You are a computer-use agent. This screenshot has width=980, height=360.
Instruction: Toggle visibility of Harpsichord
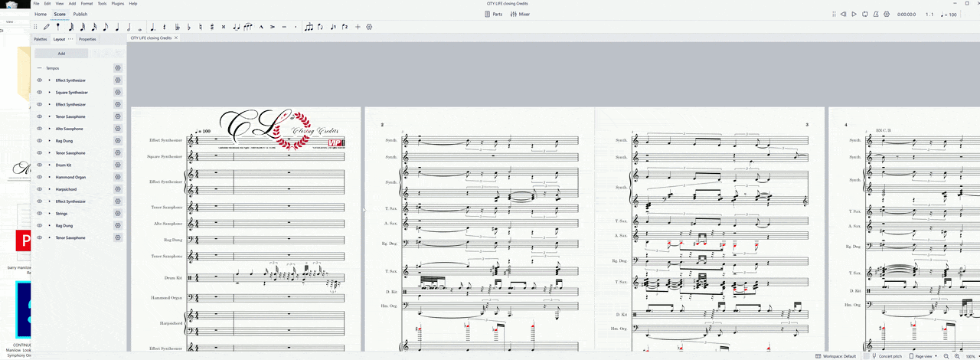pyautogui.click(x=39, y=189)
